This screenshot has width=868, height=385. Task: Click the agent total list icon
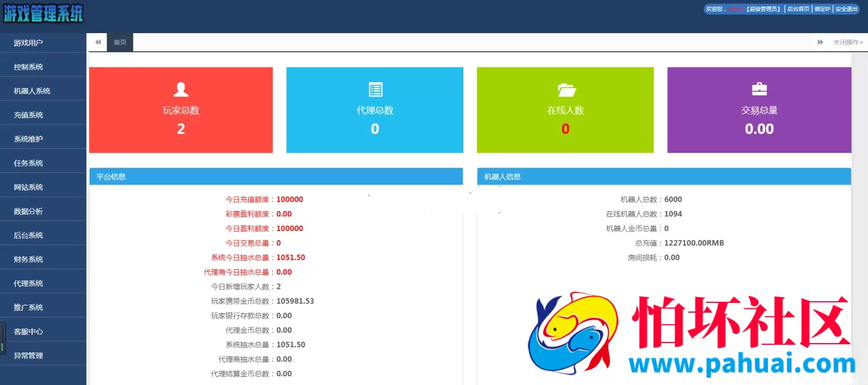coord(375,89)
